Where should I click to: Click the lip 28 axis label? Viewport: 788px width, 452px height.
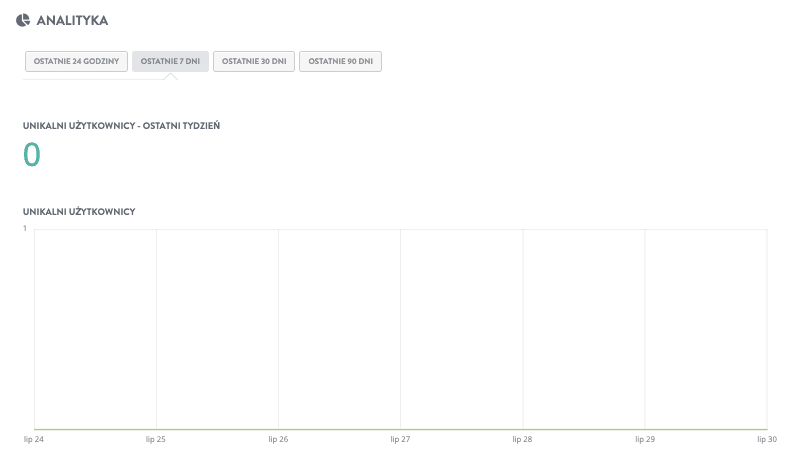(x=522, y=439)
